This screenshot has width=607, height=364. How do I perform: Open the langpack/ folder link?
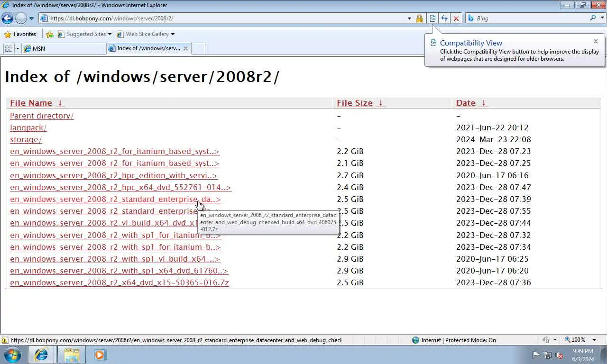(x=28, y=127)
